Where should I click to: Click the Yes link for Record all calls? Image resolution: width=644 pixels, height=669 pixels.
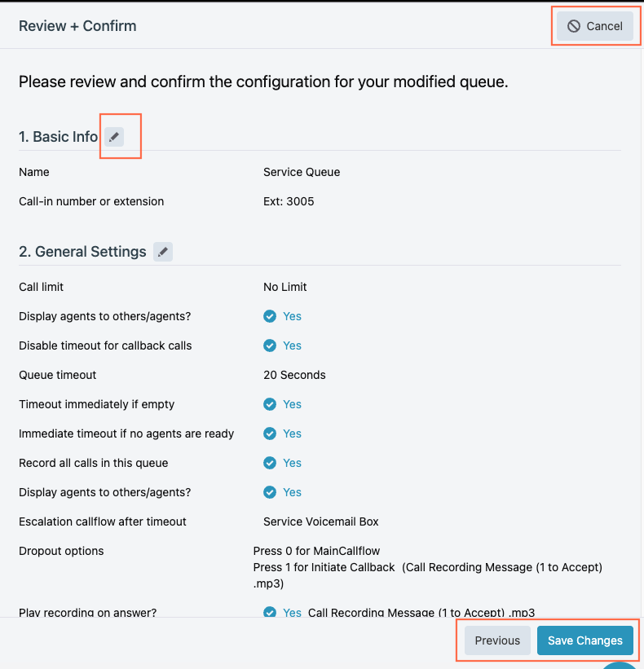293,463
